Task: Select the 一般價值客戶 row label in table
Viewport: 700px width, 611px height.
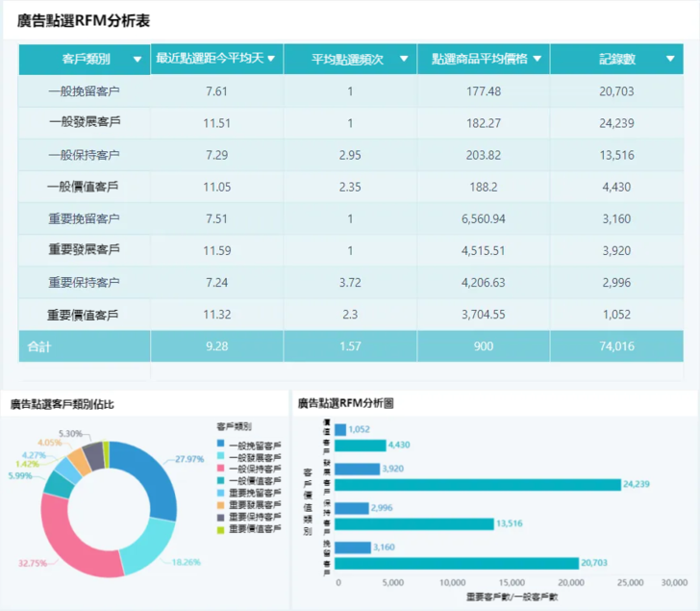Action: [84, 187]
